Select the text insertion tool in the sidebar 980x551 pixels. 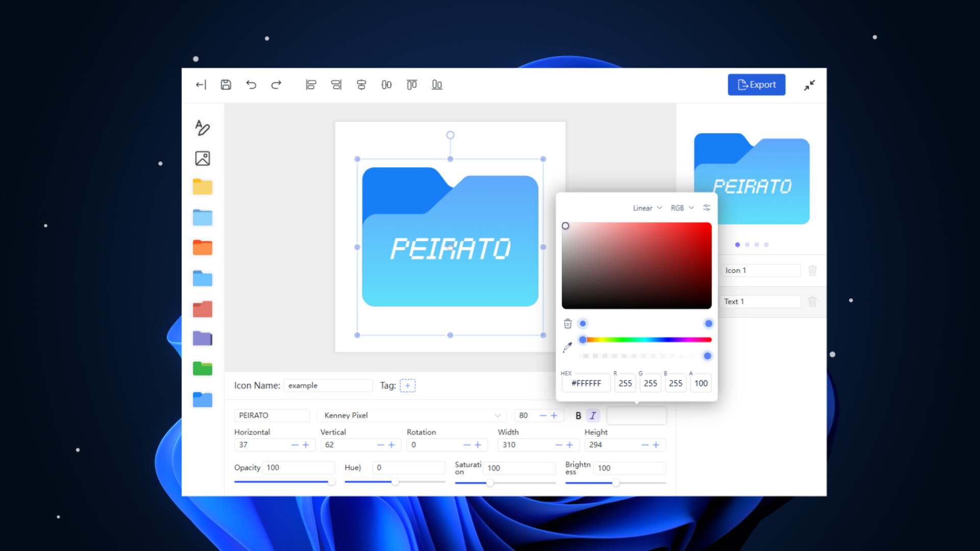[202, 128]
